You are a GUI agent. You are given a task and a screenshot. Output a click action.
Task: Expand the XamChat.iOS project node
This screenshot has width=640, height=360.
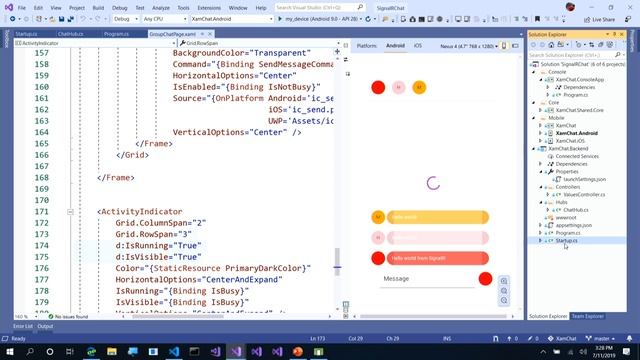coord(540,141)
